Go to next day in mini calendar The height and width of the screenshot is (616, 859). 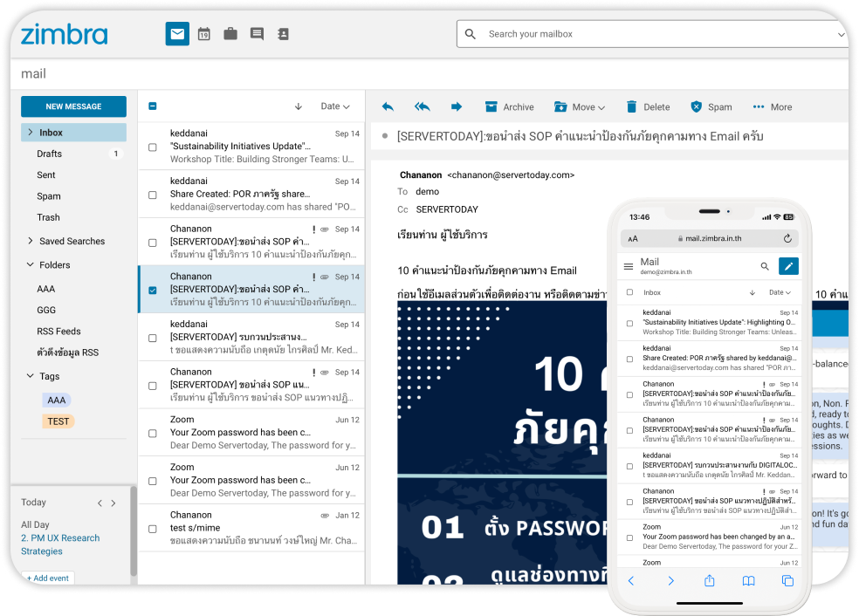pos(113,503)
